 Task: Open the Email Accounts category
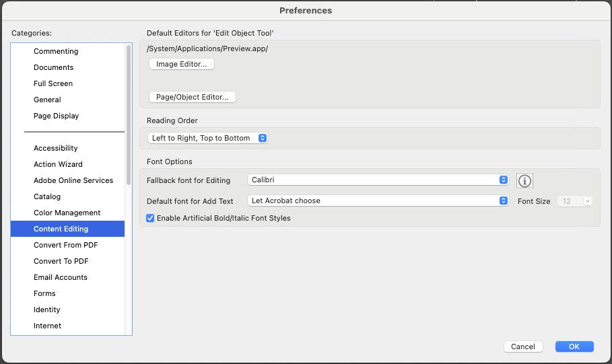[61, 277]
